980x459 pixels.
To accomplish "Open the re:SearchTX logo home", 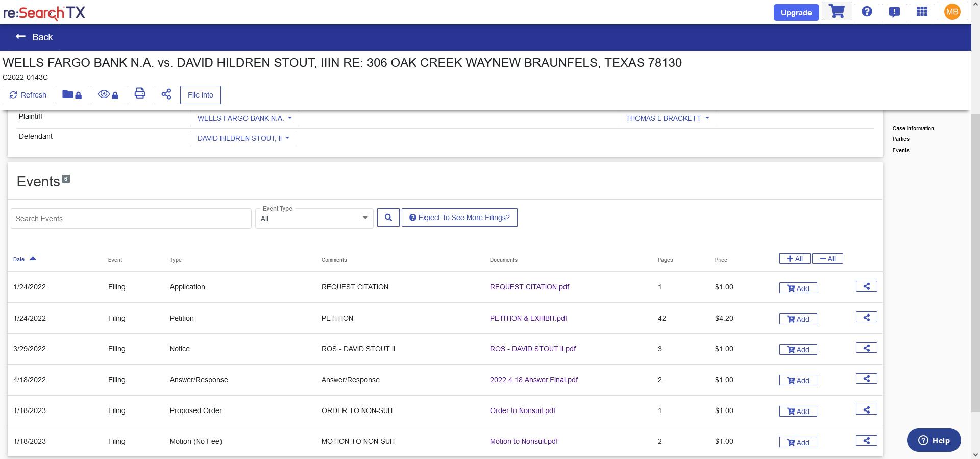I will 44,13.
